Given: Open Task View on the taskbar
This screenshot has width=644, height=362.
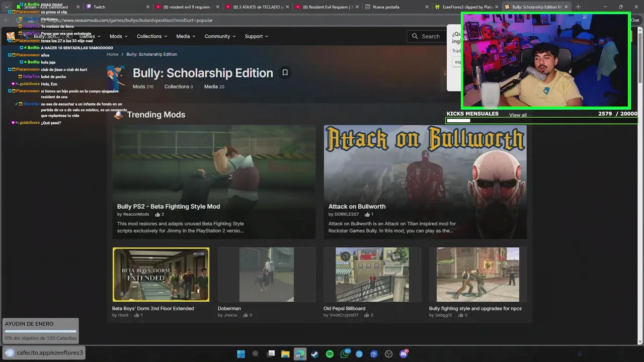Looking at the screenshot, I should (271, 354).
